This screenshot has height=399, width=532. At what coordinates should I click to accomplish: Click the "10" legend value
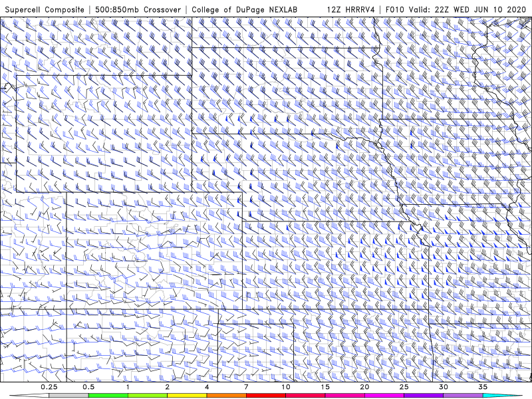[x=286, y=387]
